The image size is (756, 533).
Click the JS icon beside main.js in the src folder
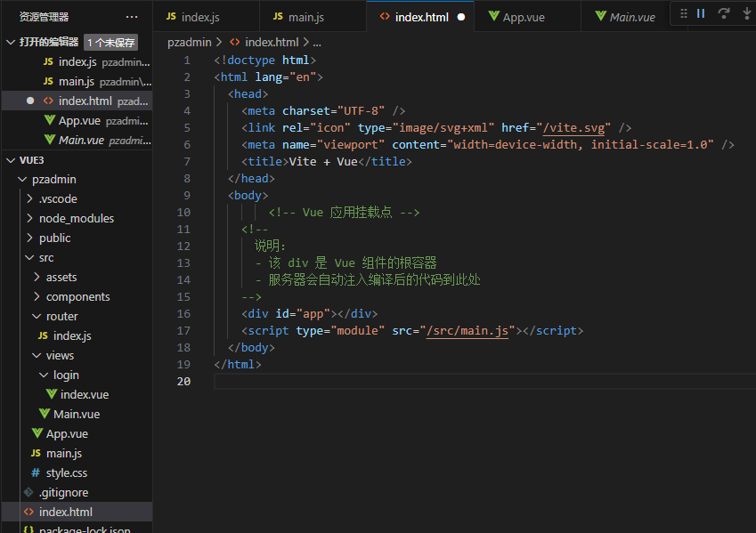[x=36, y=453]
